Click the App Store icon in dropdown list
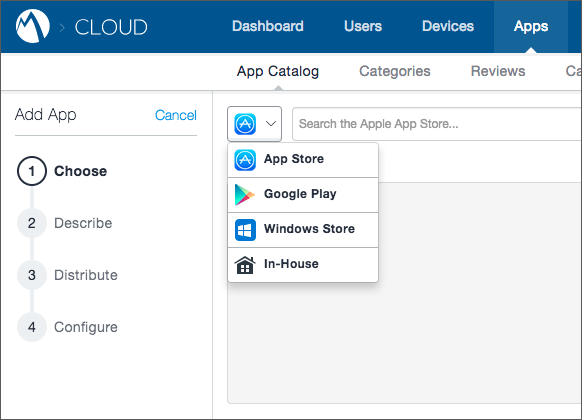Image resolution: width=582 pixels, height=420 pixels. point(245,160)
